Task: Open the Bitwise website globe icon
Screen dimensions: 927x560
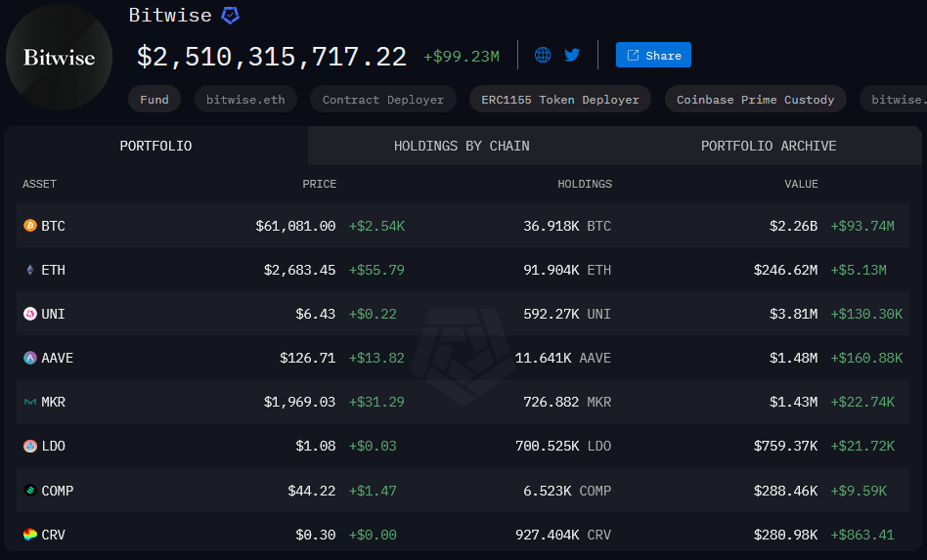Action: [x=543, y=55]
